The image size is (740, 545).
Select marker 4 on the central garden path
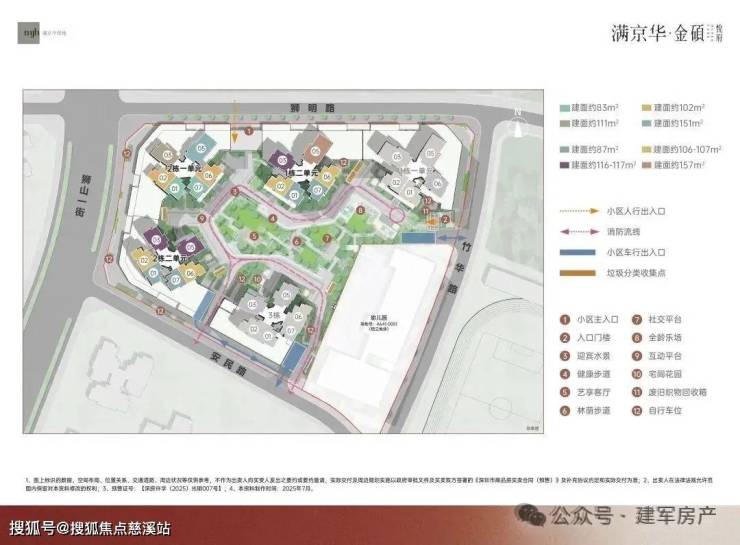273,218
